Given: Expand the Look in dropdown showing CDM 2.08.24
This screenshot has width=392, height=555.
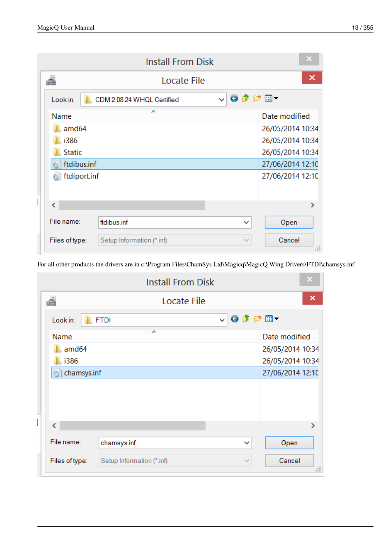Looking at the screenshot, I should [x=221, y=100].
